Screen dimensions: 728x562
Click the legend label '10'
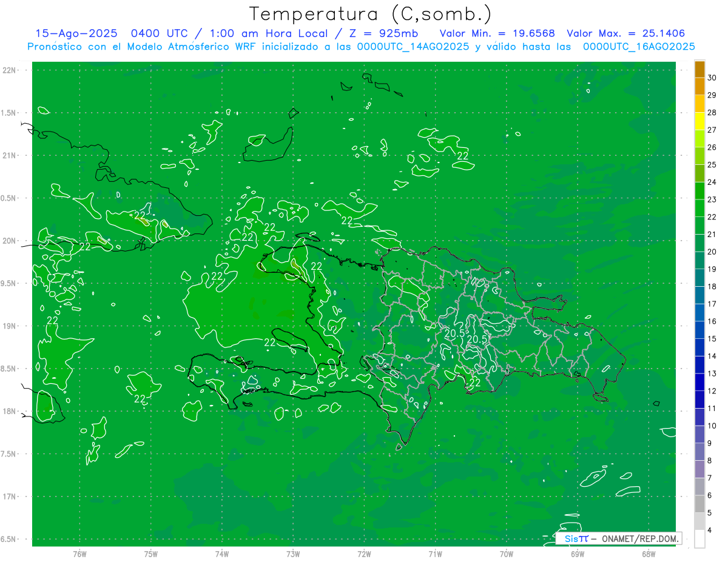tap(712, 426)
